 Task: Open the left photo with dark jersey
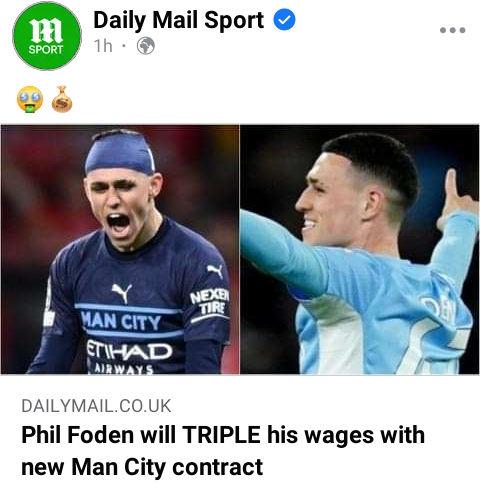(x=120, y=249)
